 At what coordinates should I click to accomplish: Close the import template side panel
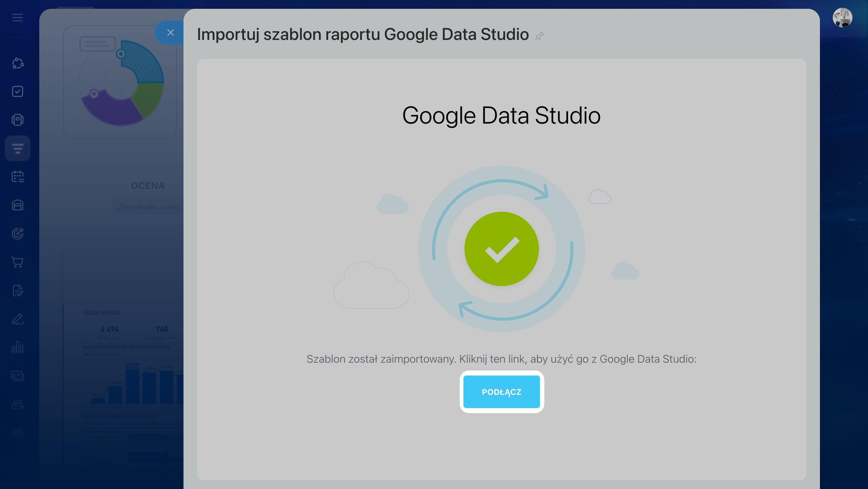click(x=170, y=33)
